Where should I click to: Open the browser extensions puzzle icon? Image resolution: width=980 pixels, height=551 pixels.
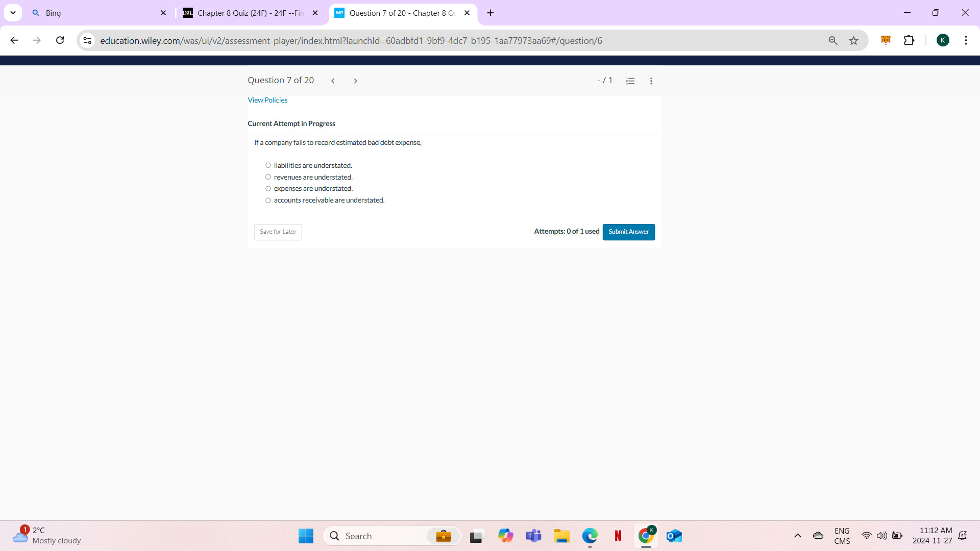pyautogui.click(x=910, y=40)
